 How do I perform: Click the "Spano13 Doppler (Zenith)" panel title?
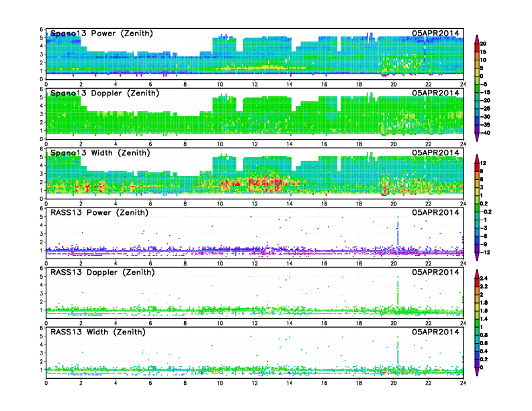(105, 93)
